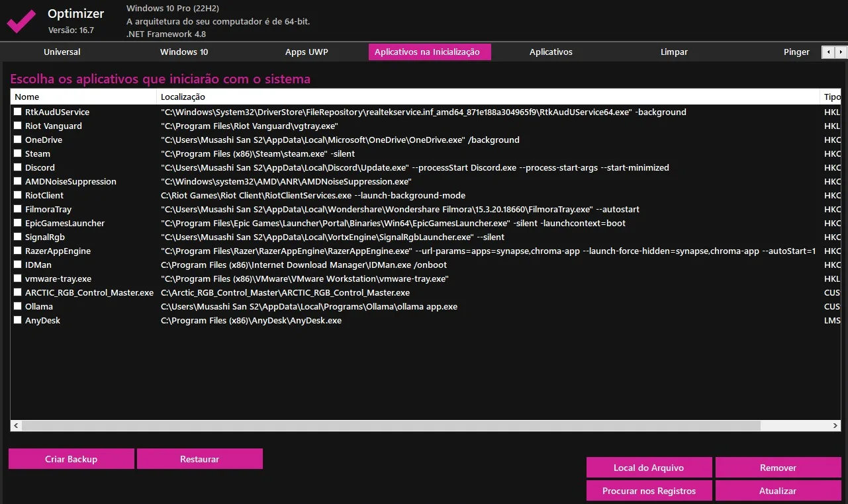Click the ARCTIC_RGB_Control_Master.exe location path
This screenshot has width=848, height=504.
285,293
